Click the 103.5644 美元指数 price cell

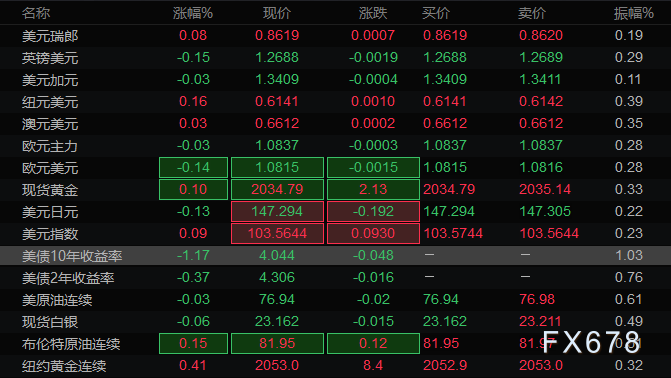coord(277,234)
